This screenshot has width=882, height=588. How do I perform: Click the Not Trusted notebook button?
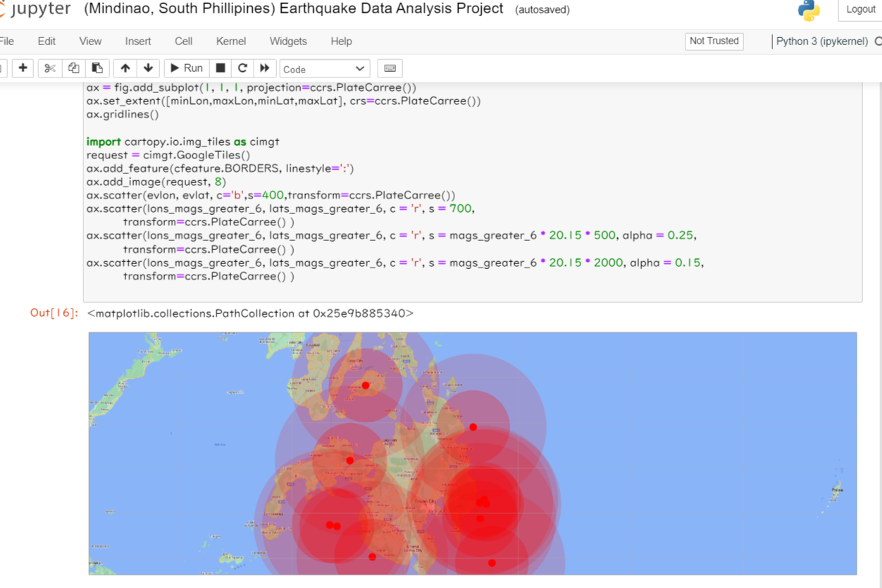click(714, 41)
